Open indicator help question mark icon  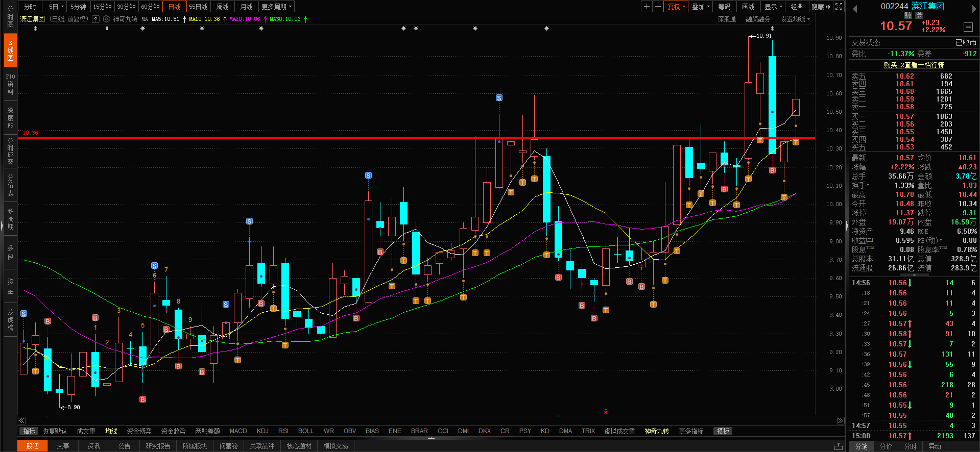coord(95,19)
